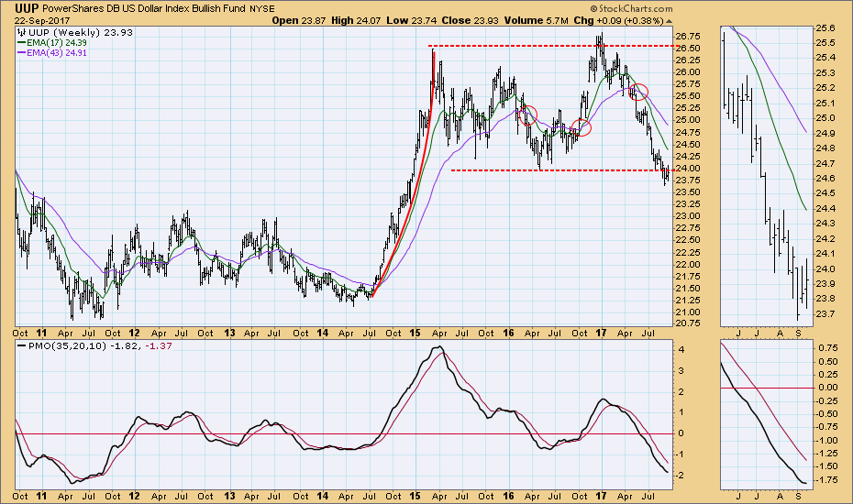Click the year label 11 on the price chart x-axis
The width and height of the screenshot is (853, 504).
click(x=41, y=333)
